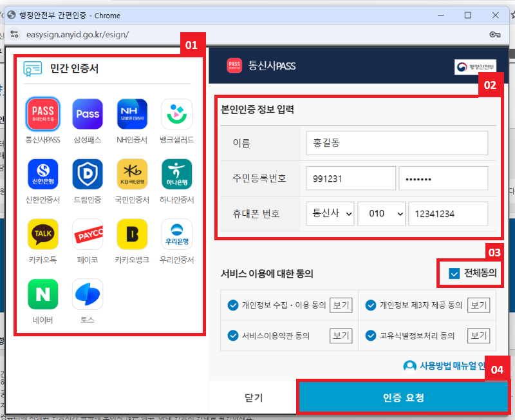Choose the PAYCO 페이코 icon
This screenshot has width=515, height=420.
(88, 234)
